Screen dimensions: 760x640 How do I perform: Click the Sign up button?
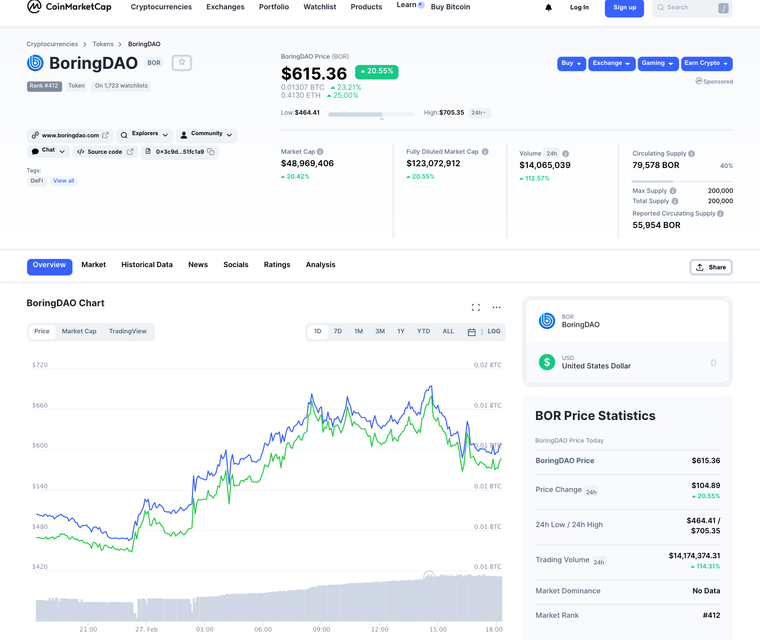[x=624, y=8]
